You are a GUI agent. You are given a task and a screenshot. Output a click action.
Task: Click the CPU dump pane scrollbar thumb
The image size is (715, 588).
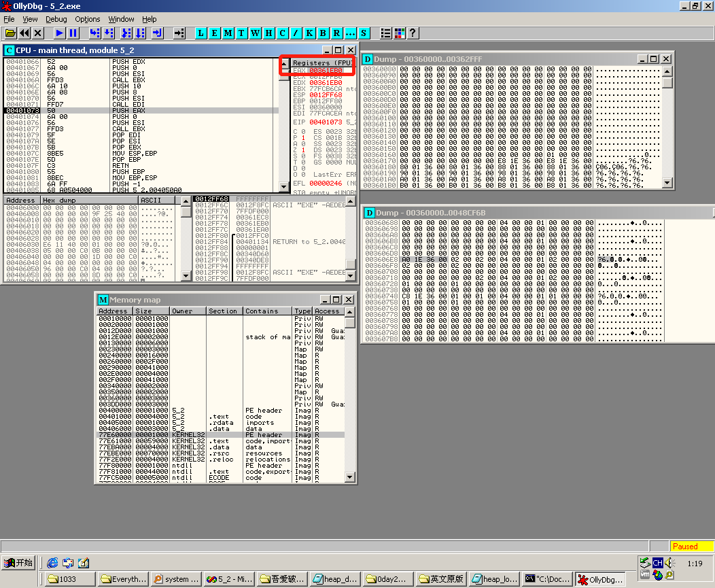click(x=186, y=211)
